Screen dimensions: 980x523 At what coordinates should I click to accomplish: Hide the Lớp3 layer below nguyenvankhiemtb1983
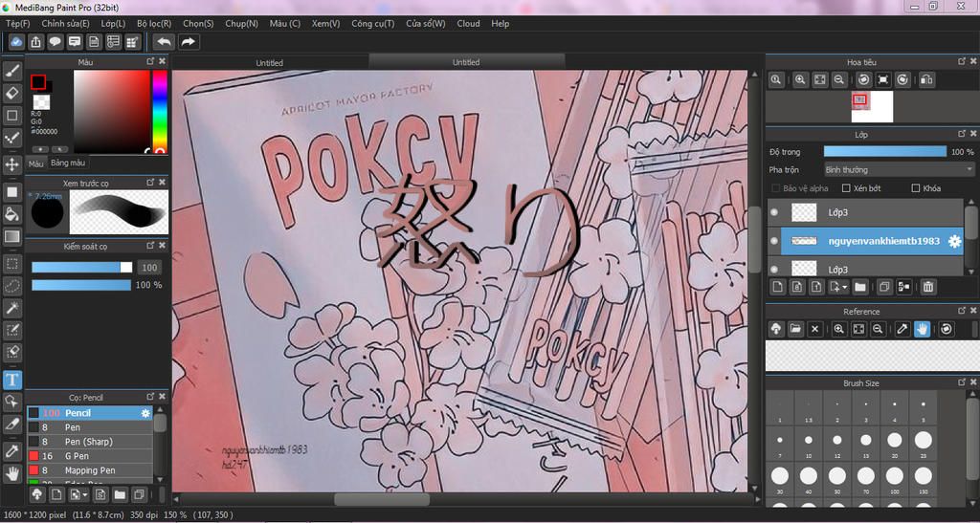[774, 269]
